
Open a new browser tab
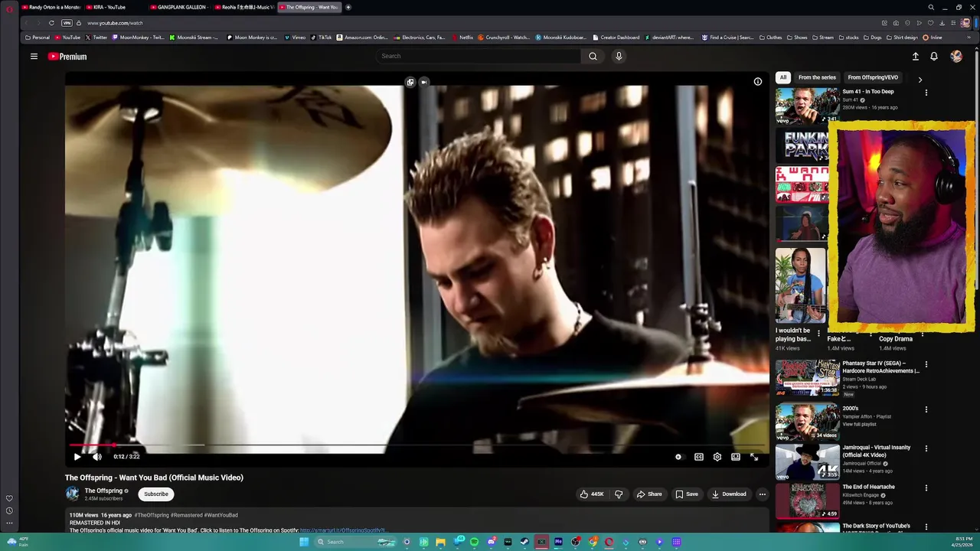[x=348, y=7]
